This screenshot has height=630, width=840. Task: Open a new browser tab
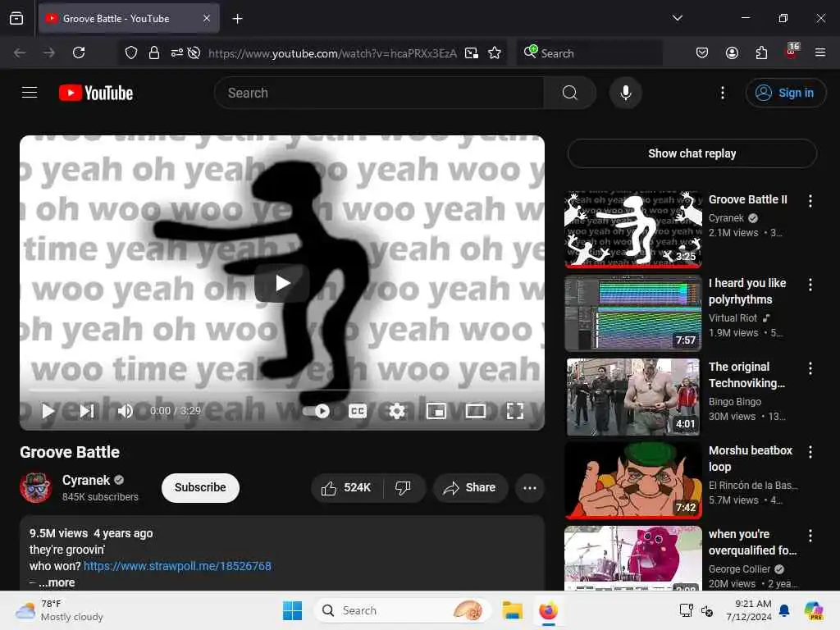(237, 19)
